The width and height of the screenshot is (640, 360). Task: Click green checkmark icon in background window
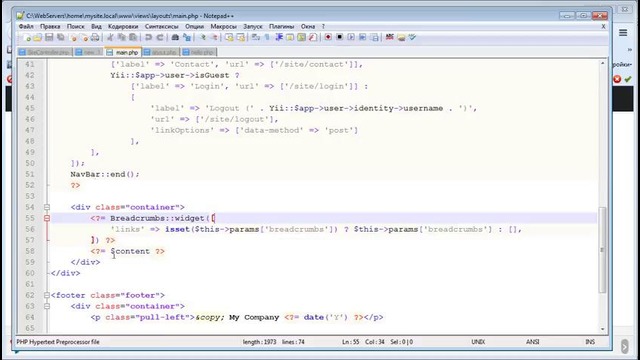(628, 79)
